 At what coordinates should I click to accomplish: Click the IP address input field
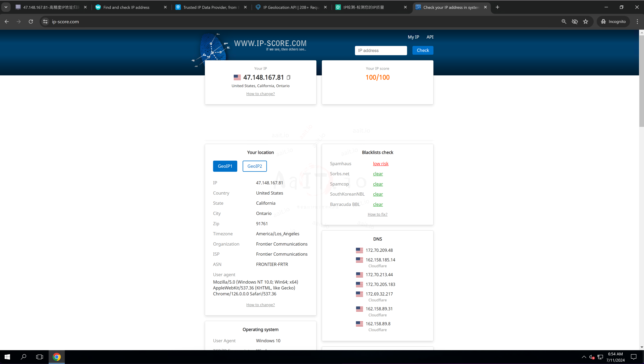coord(381,50)
